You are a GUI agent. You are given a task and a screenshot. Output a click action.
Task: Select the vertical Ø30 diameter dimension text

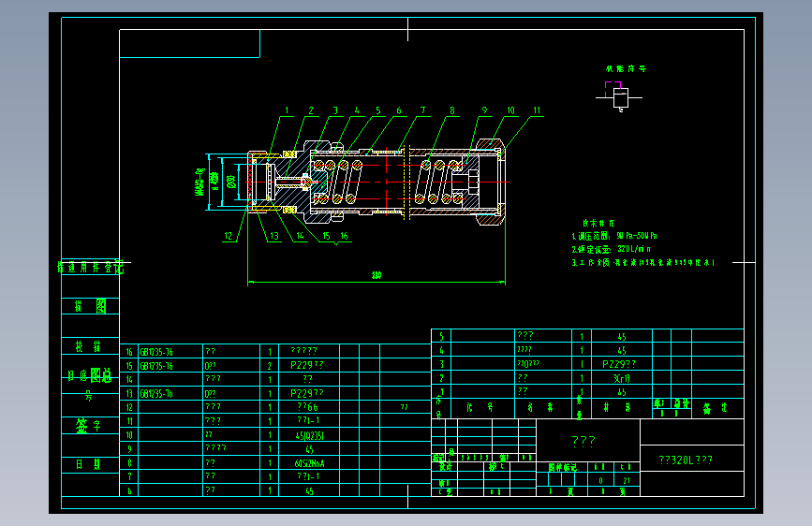click(231, 182)
